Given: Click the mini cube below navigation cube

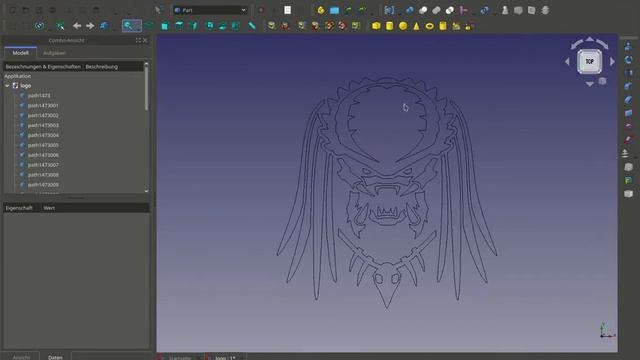Looking at the screenshot, I should [x=602, y=81].
